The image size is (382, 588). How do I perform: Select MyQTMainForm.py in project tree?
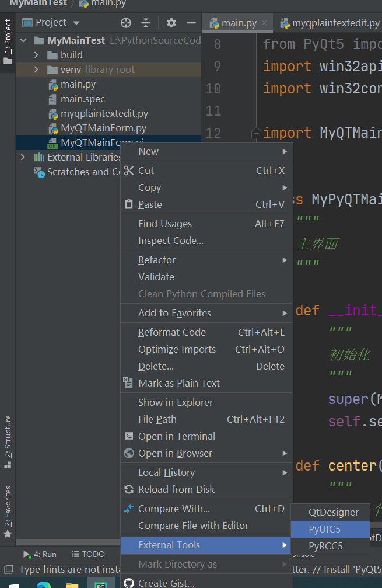(x=104, y=128)
